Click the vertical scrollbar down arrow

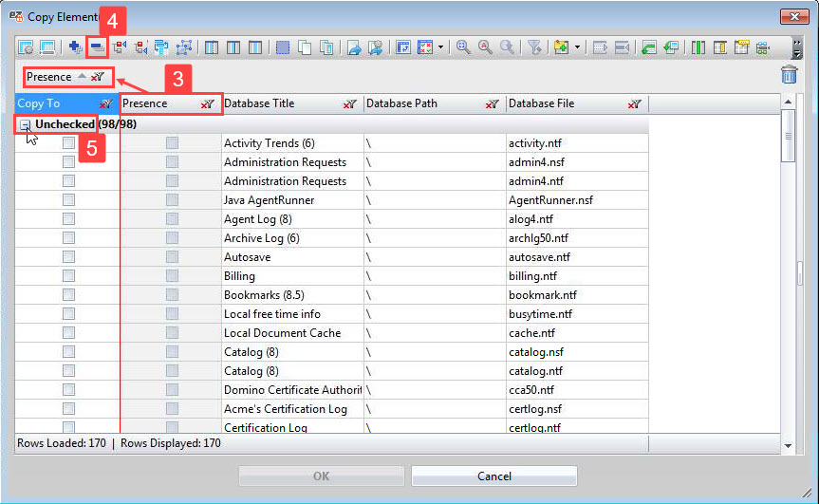click(788, 445)
